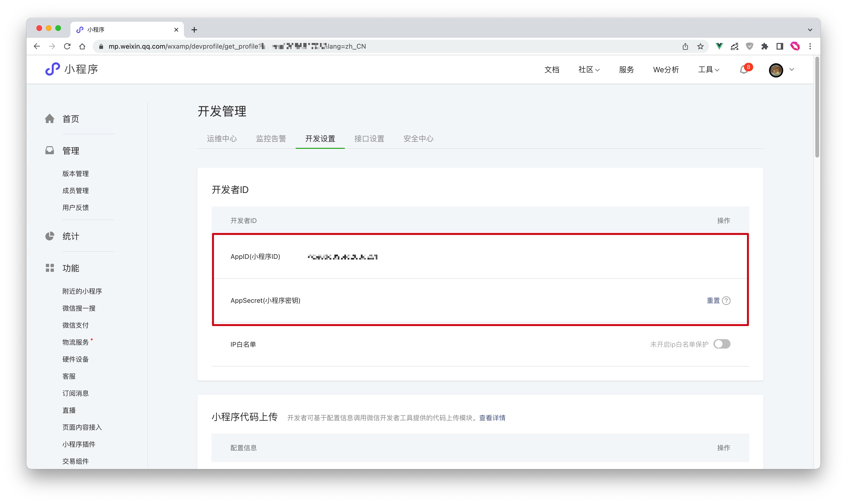Open the browser extensions puzzle icon

[x=765, y=47]
